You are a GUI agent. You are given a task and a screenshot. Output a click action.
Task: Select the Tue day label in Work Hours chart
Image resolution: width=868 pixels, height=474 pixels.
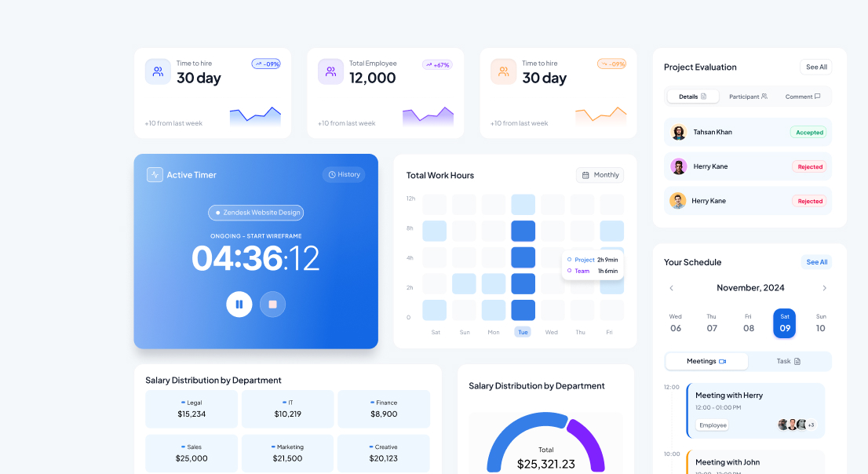pyautogui.click(x=523, y=332)
